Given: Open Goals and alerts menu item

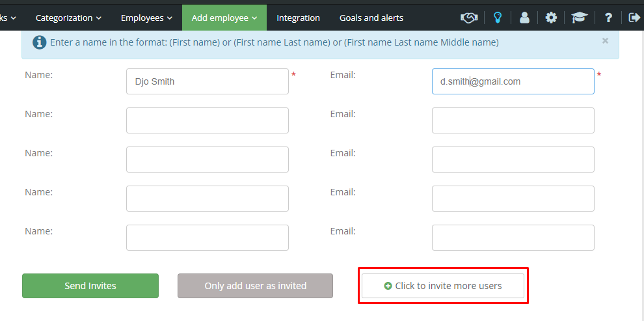Looking at the screenshot, I should (x=371, y=18).
